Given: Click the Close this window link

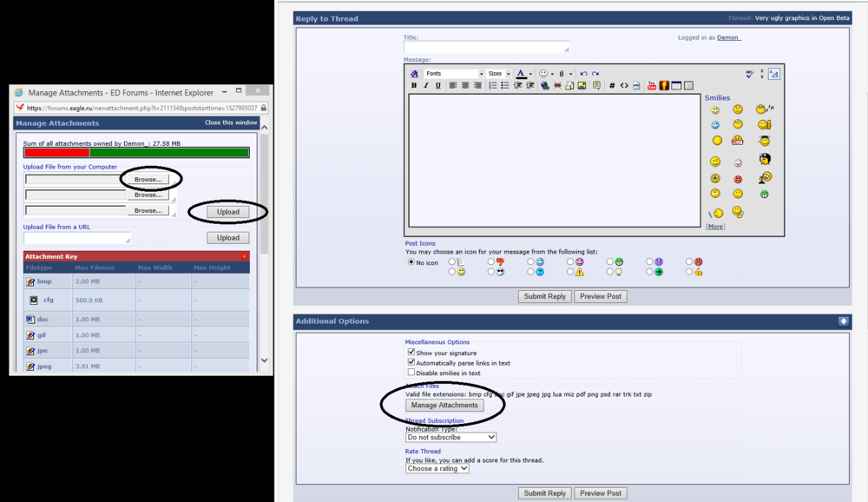Looking at the screenshot, I should point(231,122).
